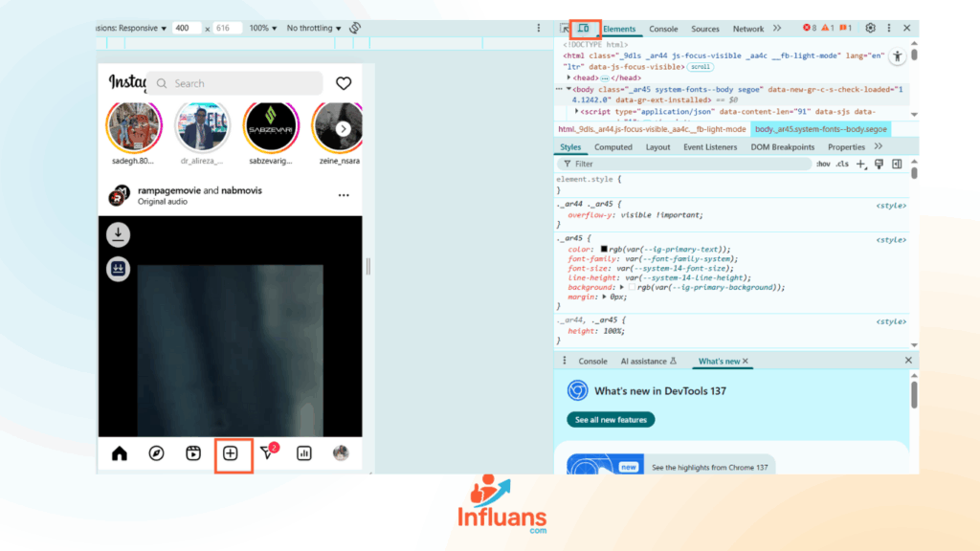Screen dimensions: 980x551
Task: Select the Console tab in the drawer
Action: [x=592, y=361]
